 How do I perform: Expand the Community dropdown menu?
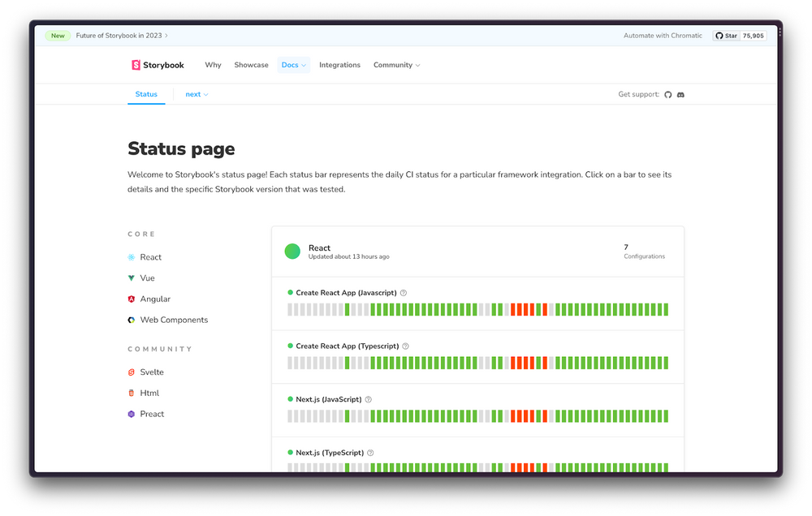coord(396,65)
